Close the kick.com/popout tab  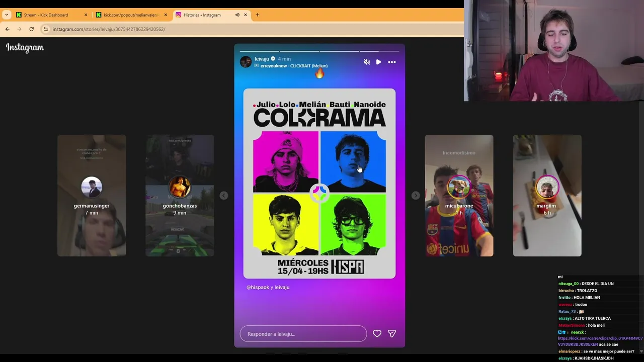(166, 15)
